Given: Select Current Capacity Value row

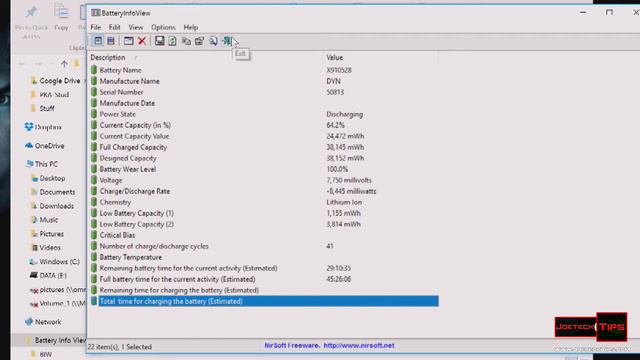Looking at the screenshot, I should (264, 136).
